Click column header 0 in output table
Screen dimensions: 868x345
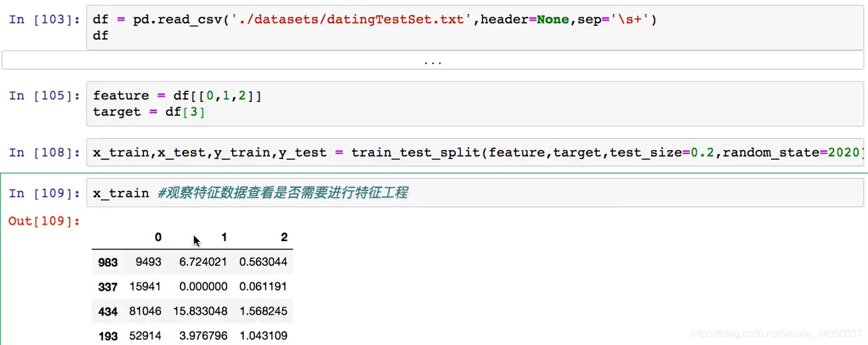[x=158, y=237]
